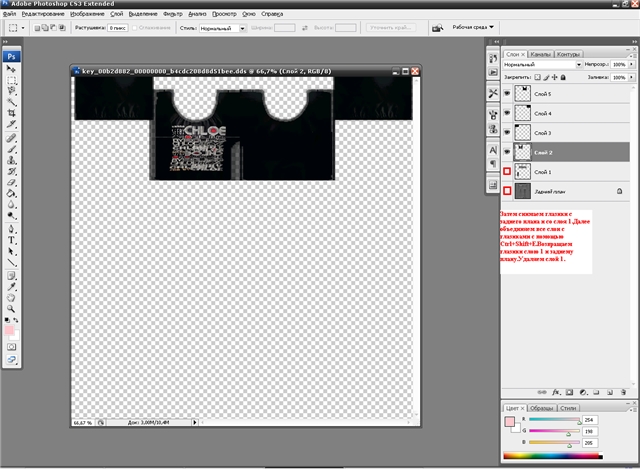Select the Rectangular Marquee tool in toolbox
This screenshot has width=640, height=470.
pos(11,80)
